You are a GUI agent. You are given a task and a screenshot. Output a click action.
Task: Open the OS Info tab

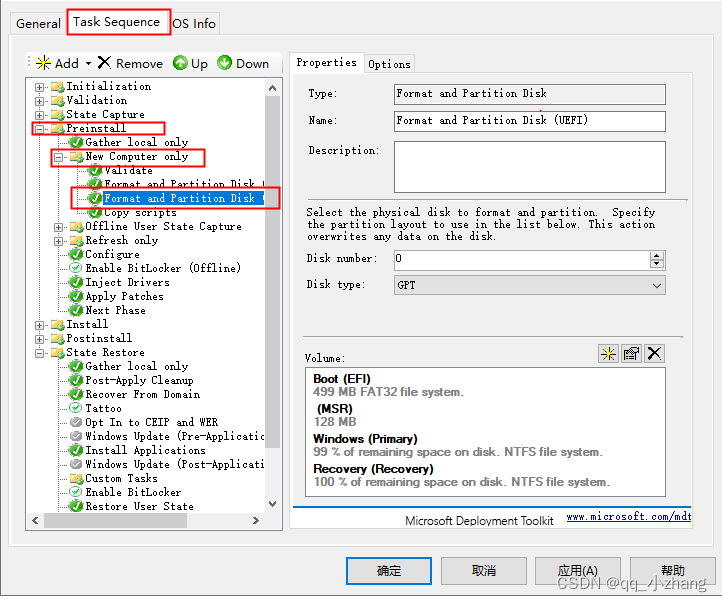point(194,23)
